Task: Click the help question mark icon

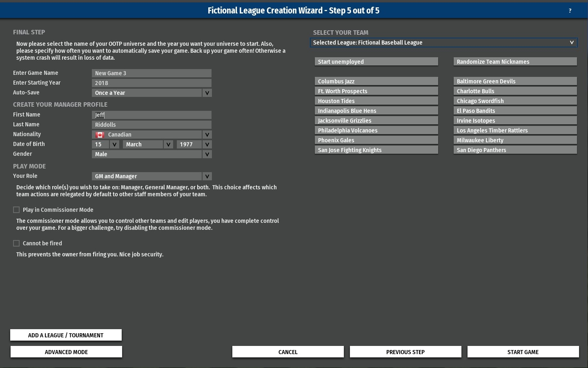Action: pos(570,11)
